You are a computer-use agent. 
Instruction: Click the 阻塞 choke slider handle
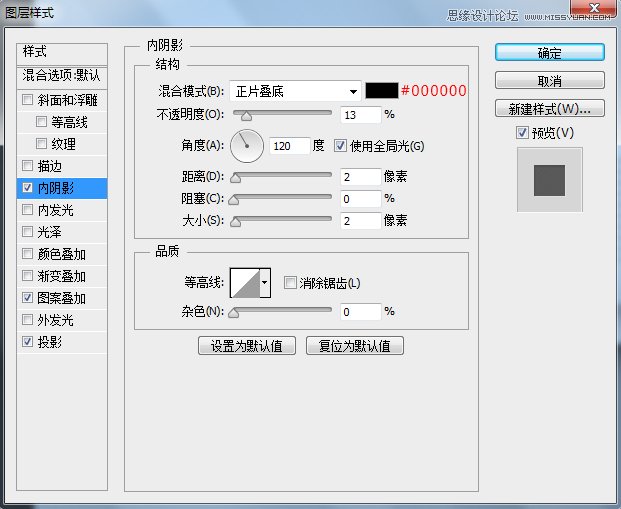click(x=234, y=200)
